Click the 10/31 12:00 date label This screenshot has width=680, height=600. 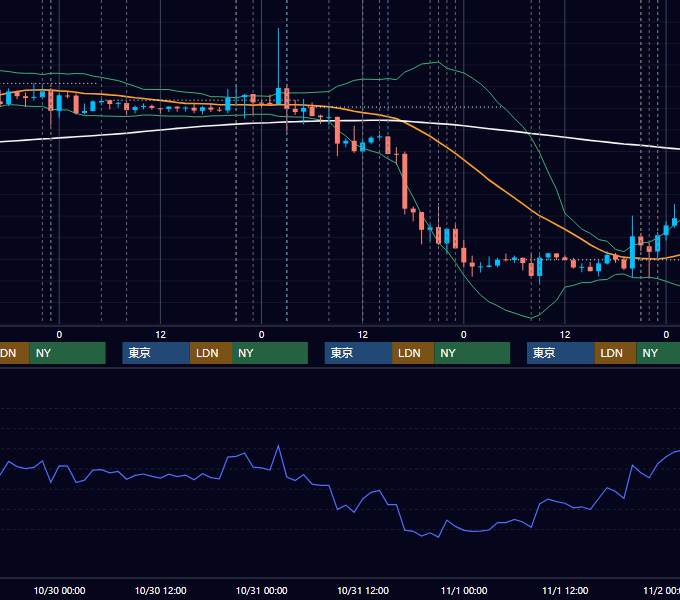[x=363, y=590]
